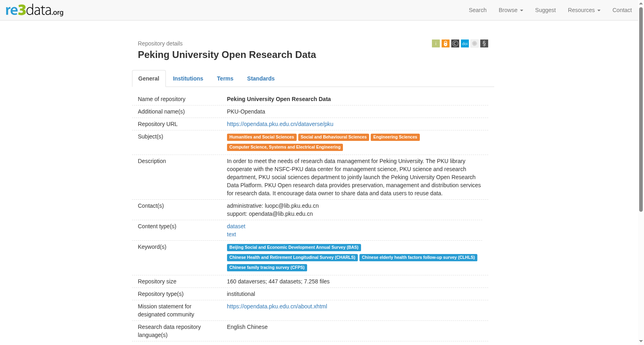Click the CLHLS keyword tag
The height and width of the screenshot is (345, 644).
(x=418, y=258)
